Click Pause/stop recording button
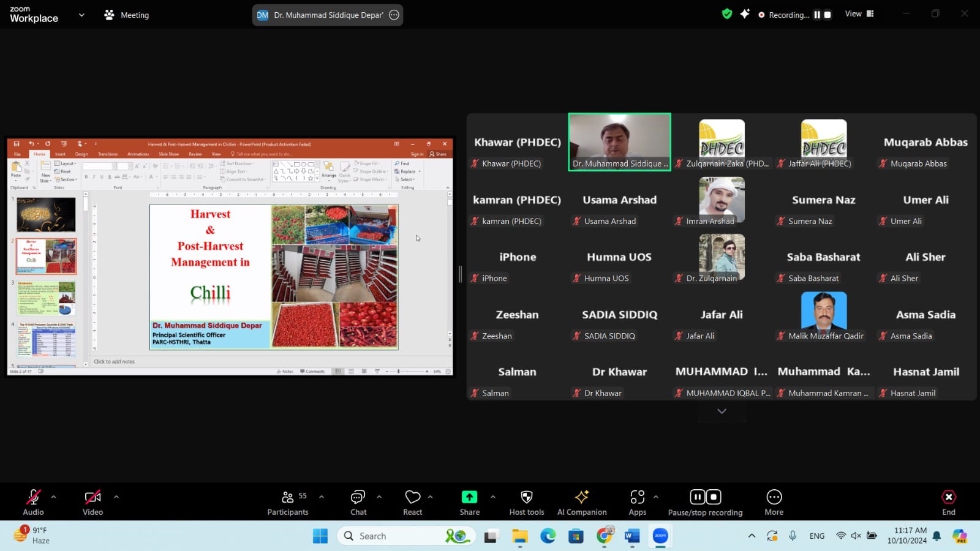This screenshot has width=980, height=551. coord(705,502)
